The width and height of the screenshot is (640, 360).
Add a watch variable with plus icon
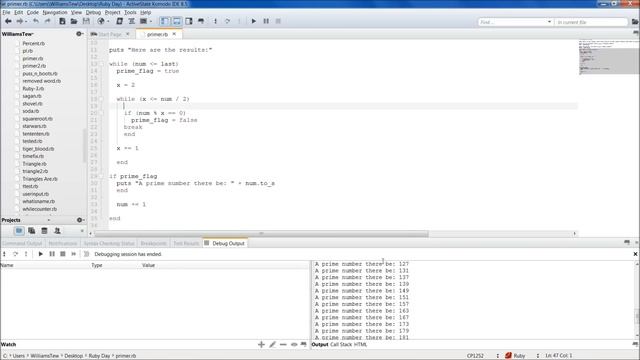point(261,344)
